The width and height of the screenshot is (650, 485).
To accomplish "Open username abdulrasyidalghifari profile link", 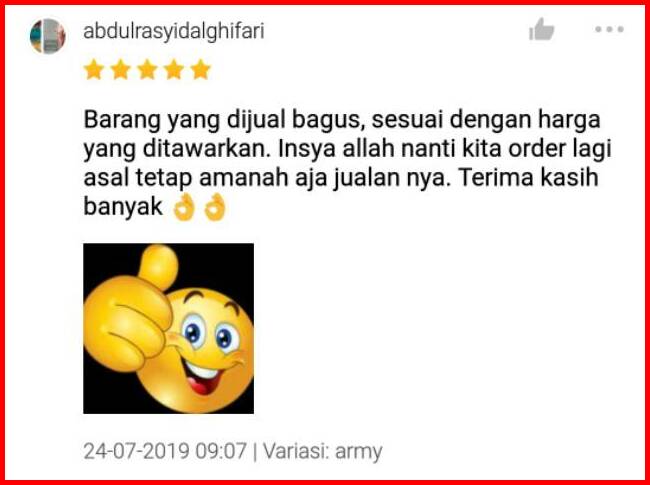I will tap(174, 32).
